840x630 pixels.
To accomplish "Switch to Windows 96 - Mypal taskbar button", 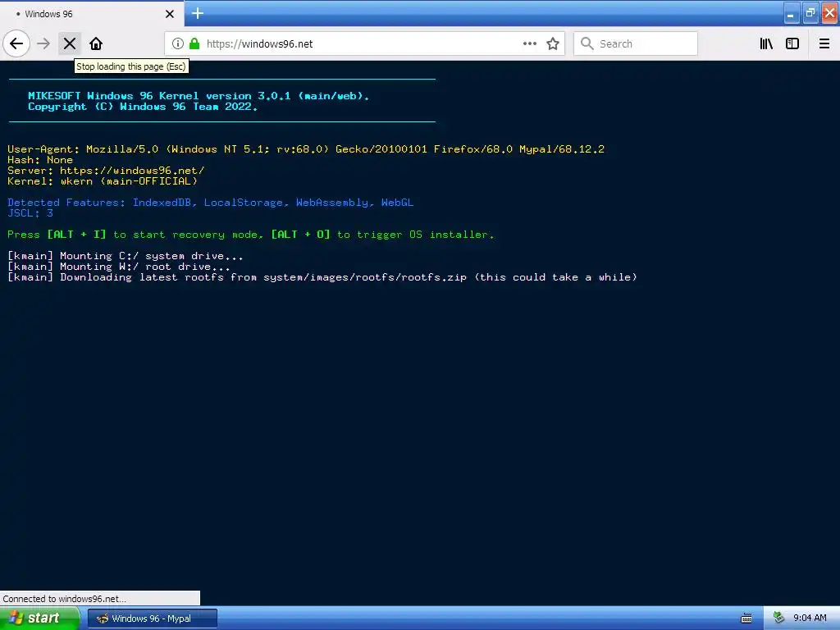I will [152, 619].
